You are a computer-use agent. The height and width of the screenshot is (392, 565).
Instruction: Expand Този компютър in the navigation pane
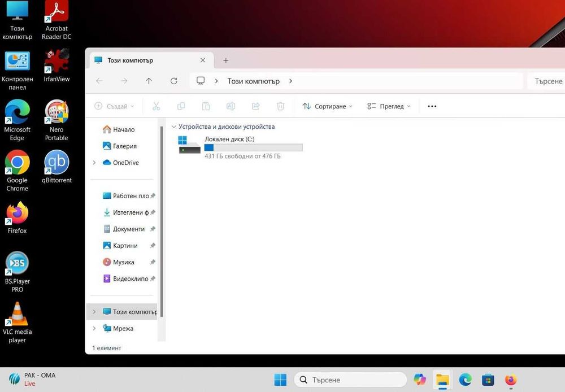94,312
